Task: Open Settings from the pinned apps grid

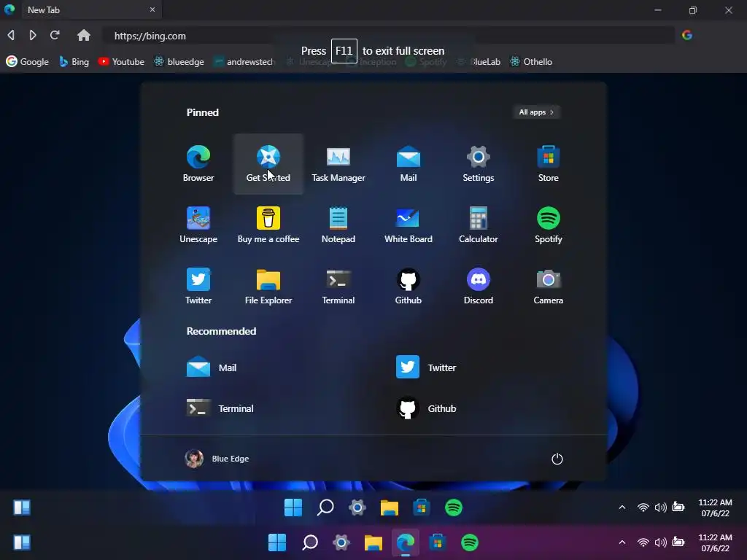Action: (x=479, y=164)
